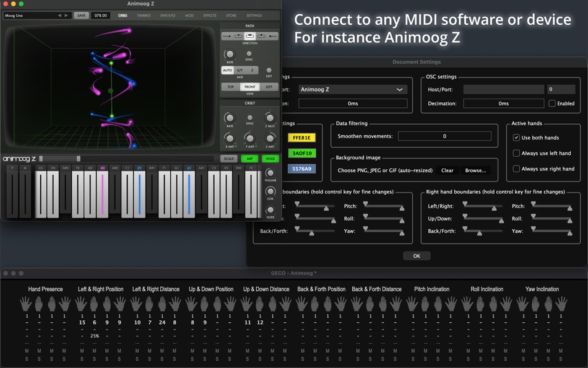Toggle the green HOLD button

[x=270, y=159]
